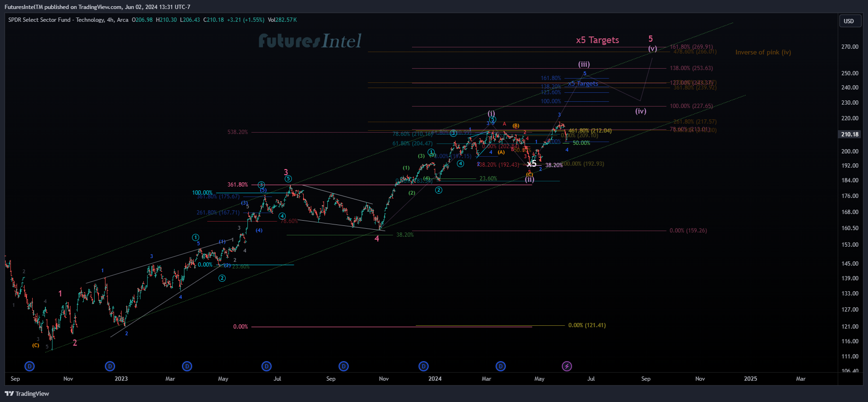Click the purple (v) wave label

click(x=652, y=48)
